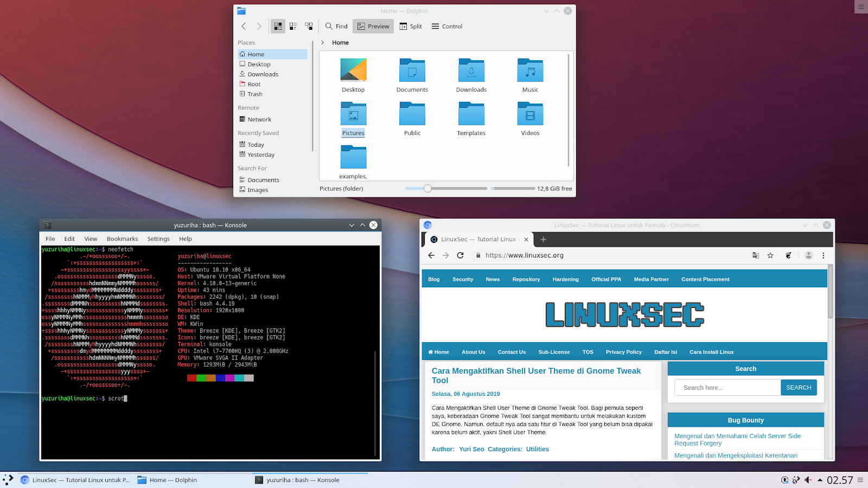Screen dimensions: 868x488
Task: Select the Pictures folder icon
Action: 353,114
